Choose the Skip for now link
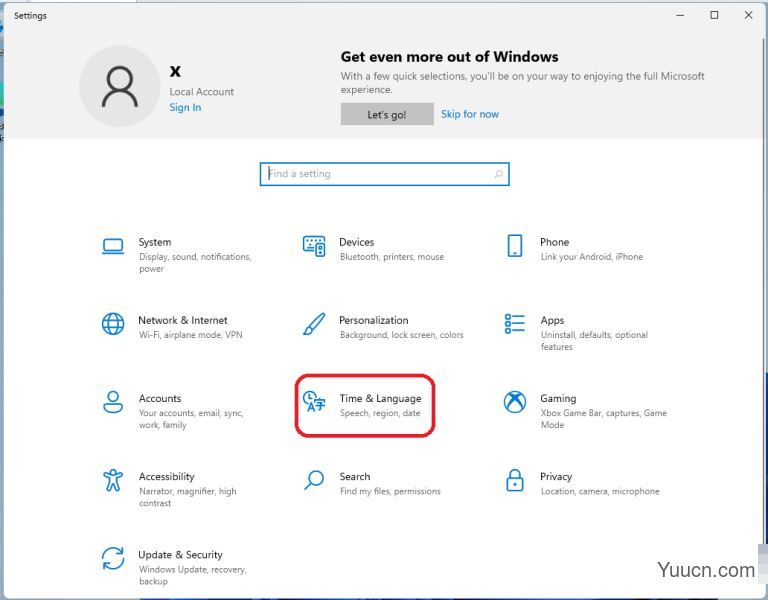The height and width of the screenshot is (600, 768). (470, 114)
